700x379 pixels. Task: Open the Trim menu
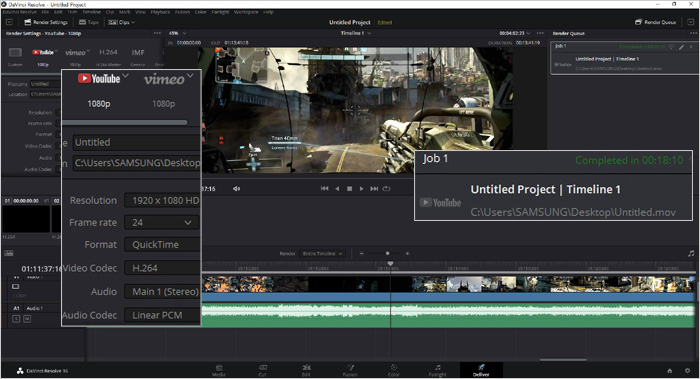(72, 12)
